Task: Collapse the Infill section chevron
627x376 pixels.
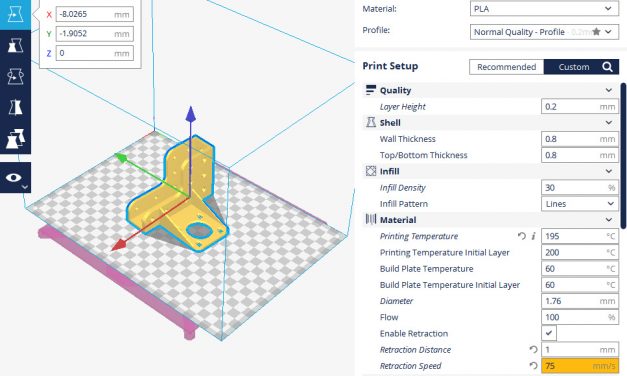Action: coord(609,171)
